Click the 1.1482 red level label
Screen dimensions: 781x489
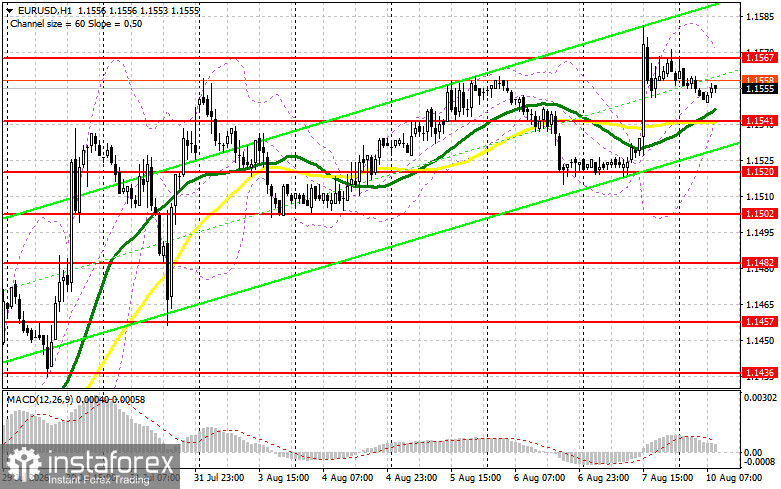pos(759,262)
